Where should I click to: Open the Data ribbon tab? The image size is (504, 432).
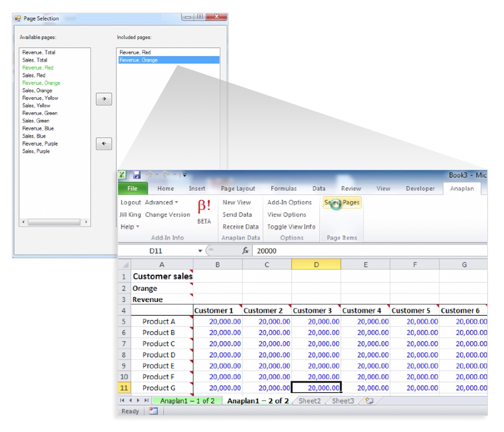pyautogui.click(x=319, y=189)
